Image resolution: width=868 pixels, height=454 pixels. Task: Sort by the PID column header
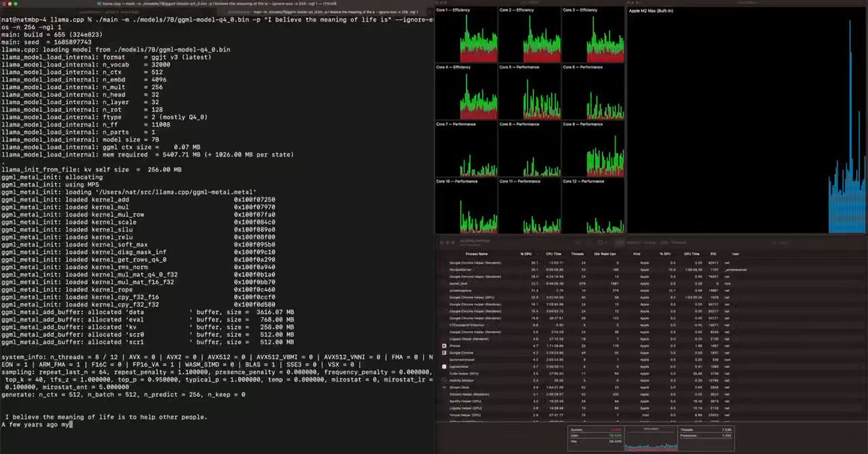(x=713, y=254)
